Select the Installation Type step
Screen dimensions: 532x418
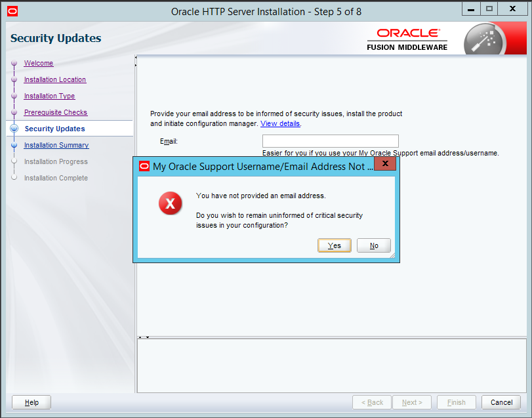click(49, 96)
